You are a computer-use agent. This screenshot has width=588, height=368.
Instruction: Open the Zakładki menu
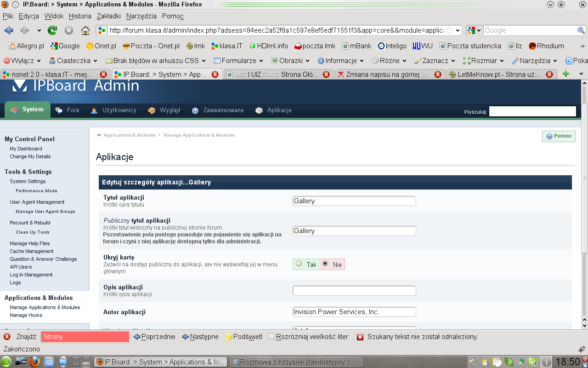point(108,16)
